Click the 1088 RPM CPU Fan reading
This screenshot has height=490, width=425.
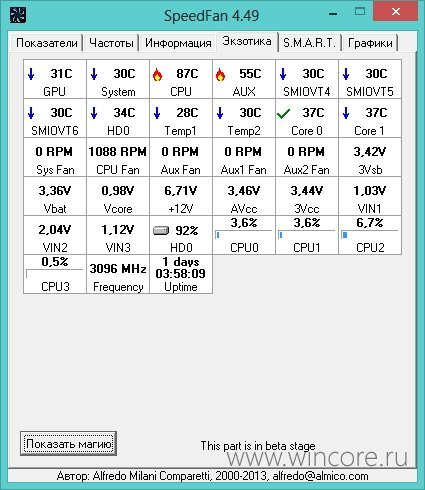pyautogui.click(x=118, y=157)
